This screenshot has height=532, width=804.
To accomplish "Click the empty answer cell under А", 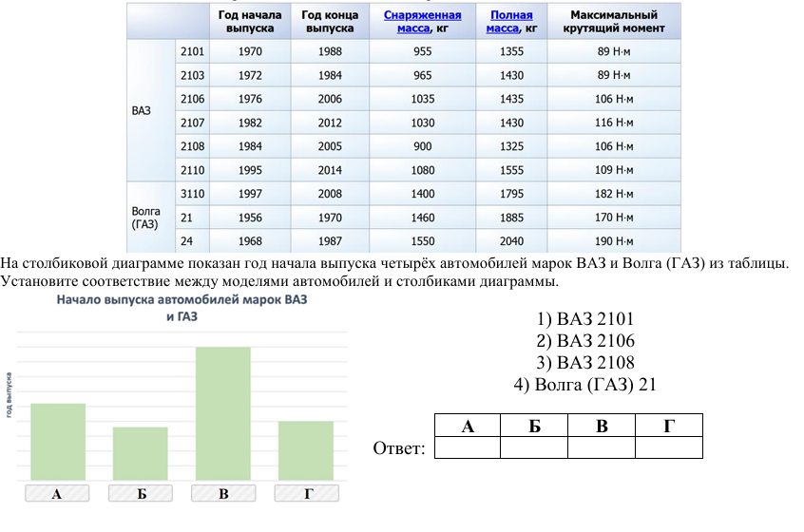I will coord(467,447).
